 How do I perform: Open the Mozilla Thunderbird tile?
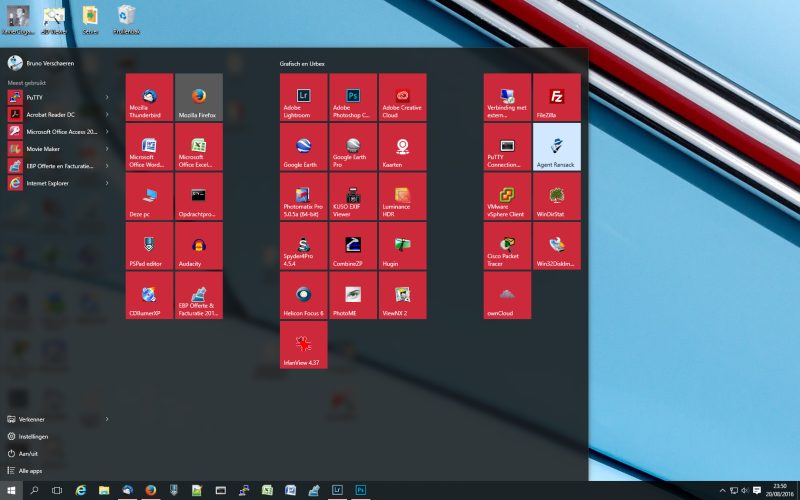(x=149, y=97)
